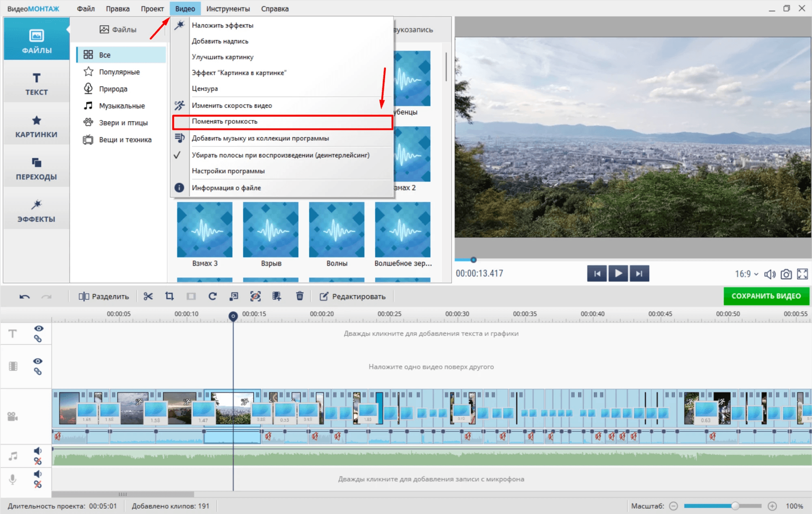Adjust the Масштаб zoom slider

[x=735, y=506]
